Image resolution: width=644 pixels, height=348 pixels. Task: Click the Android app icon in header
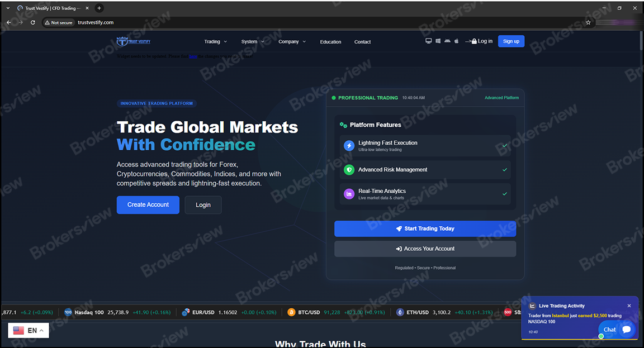[447, 41]
